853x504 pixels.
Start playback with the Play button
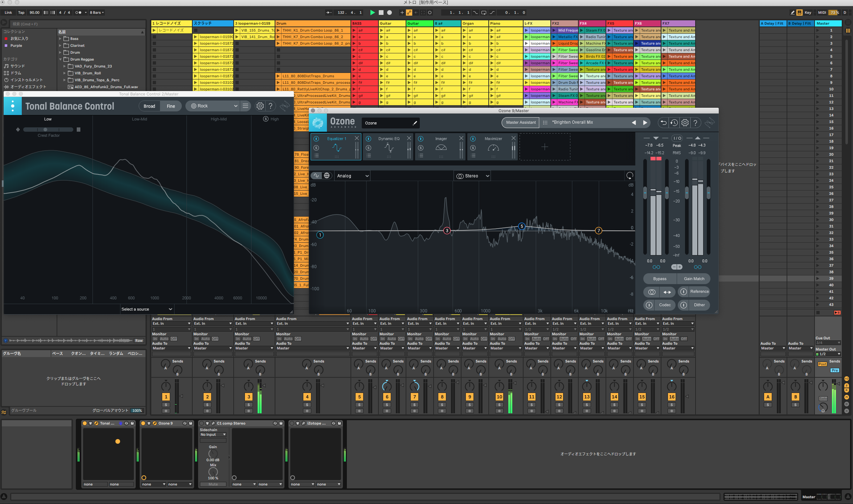click(x=372, y=12)
